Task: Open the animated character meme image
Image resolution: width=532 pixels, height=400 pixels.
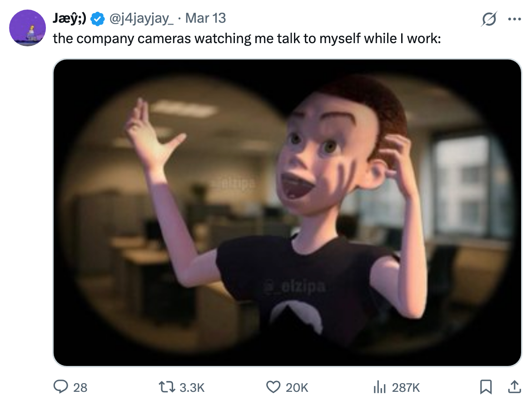Action: click(x=287, y=212)
